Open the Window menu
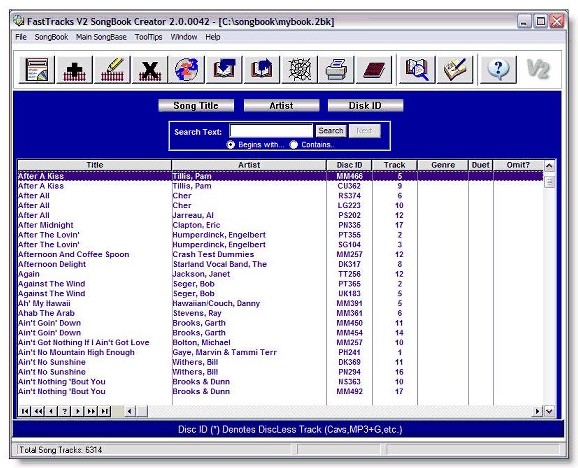The image size is (578, 468). (184, 37)
